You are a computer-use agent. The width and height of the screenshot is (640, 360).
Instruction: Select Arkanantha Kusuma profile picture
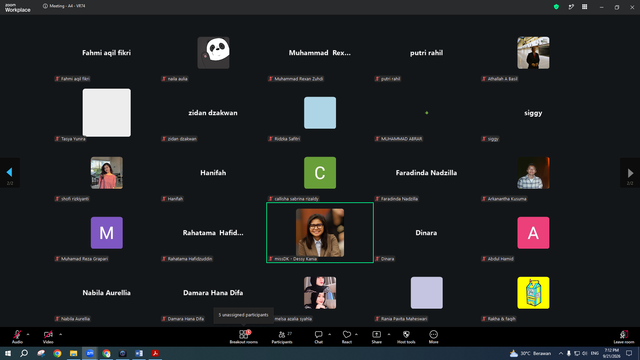[533, 173]
